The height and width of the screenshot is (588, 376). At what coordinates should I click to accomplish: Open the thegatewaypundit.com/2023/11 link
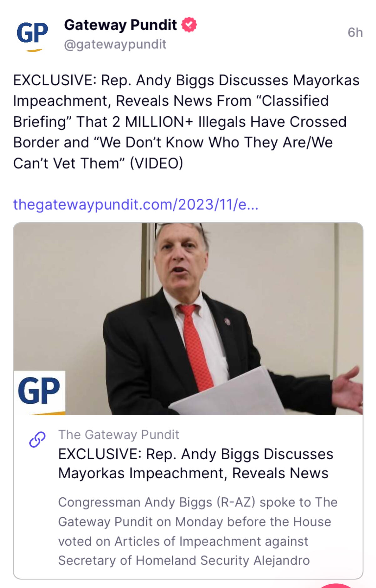click(x=136, y=205)
